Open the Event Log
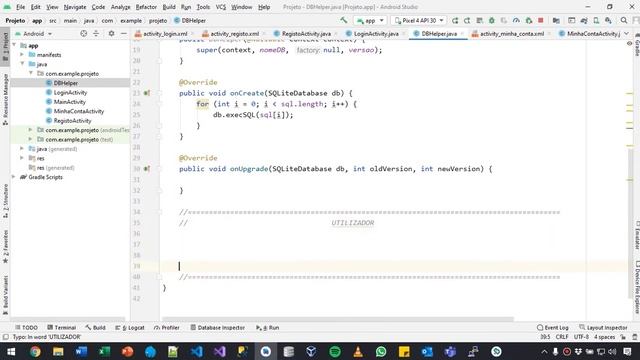Viewport: 640px width, 360px height. pyautogui.click(x=553, y=327)
